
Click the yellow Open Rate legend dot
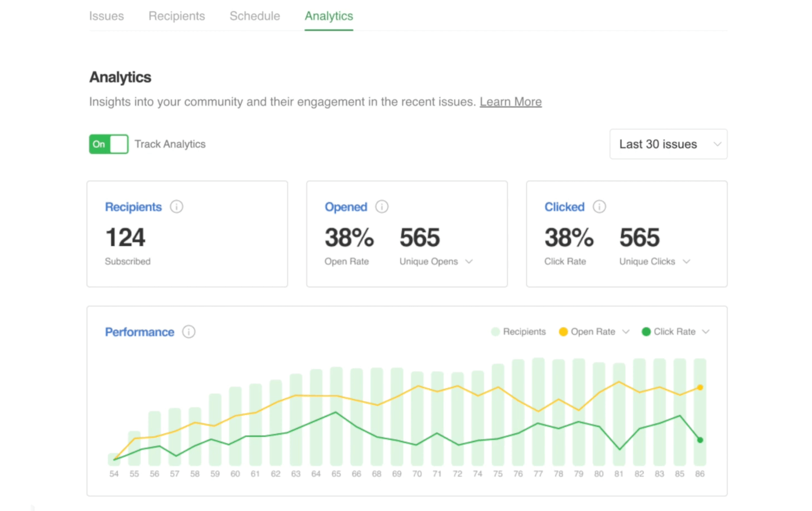563,332
